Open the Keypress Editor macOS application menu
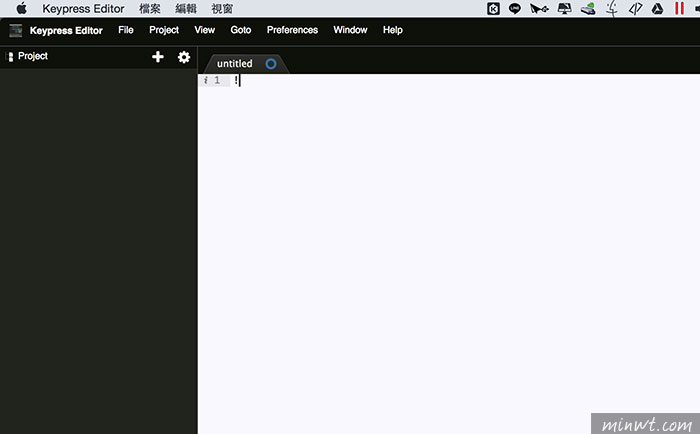This screenshot has width=700, height=434. point(83,8)
